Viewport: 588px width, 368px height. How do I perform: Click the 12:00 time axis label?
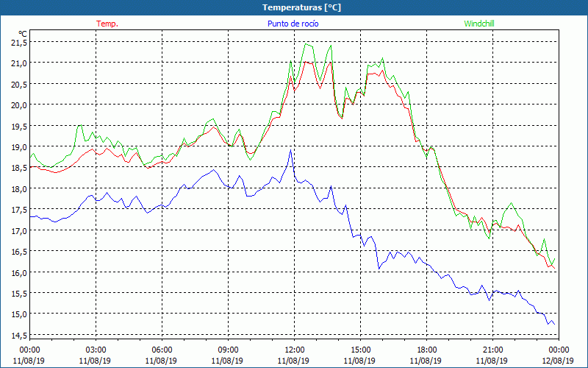[294, 350]
